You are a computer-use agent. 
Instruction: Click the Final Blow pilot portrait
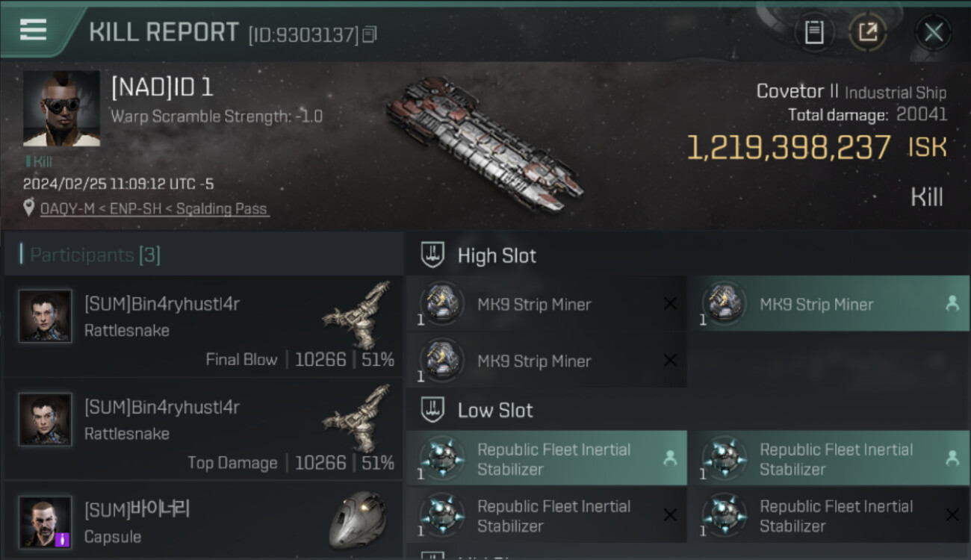(x=46, y=316)
